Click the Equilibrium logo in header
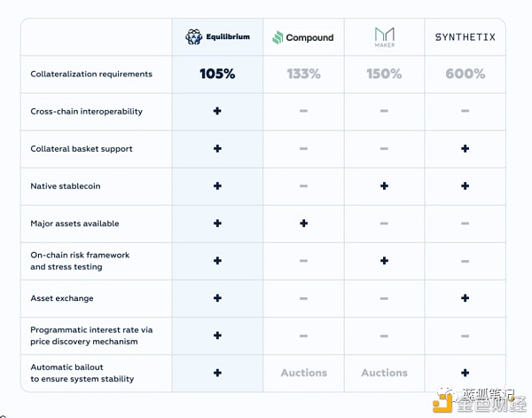The width and height of the screenshot is (532, 418). [x=217, y=36]
